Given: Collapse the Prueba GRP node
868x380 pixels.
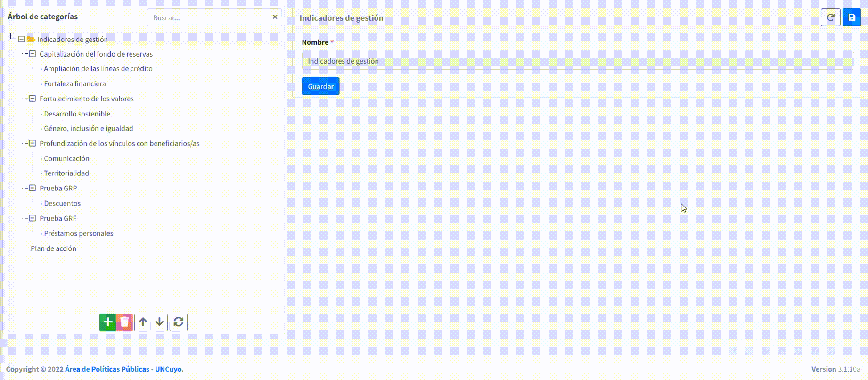Looking at the screenshot, I should point(33,188).
